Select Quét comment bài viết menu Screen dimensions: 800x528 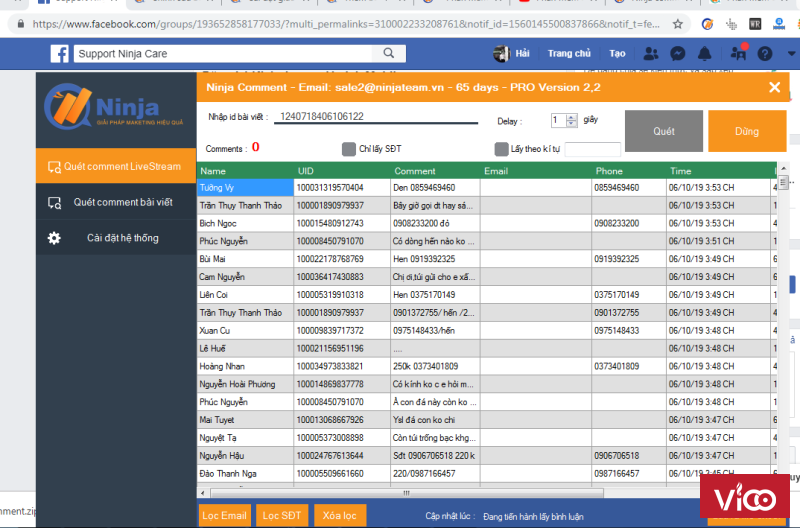116,203
